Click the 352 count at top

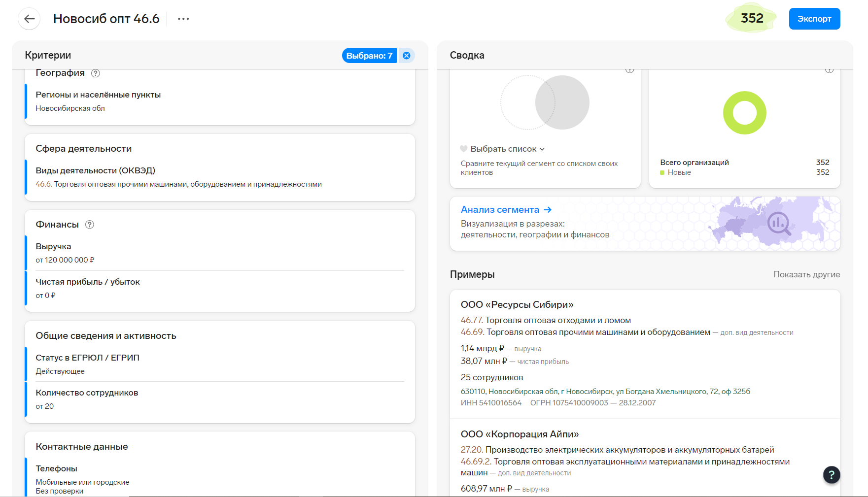[752, 18]
